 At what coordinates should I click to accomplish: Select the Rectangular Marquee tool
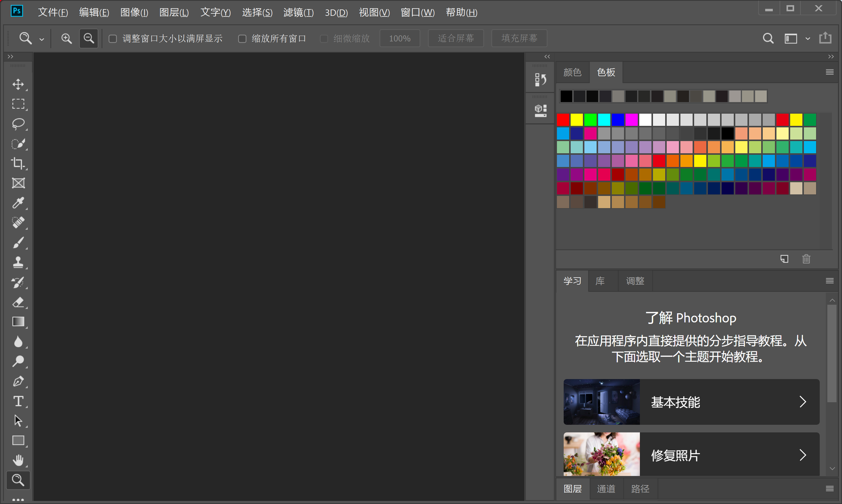[18, 104]
